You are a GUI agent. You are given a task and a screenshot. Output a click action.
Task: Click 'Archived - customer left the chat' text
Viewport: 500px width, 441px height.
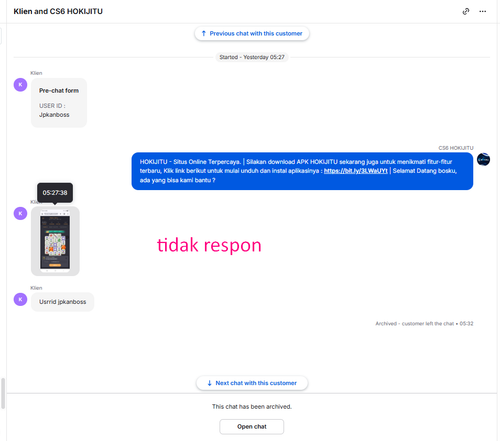[x=424, y=324]
